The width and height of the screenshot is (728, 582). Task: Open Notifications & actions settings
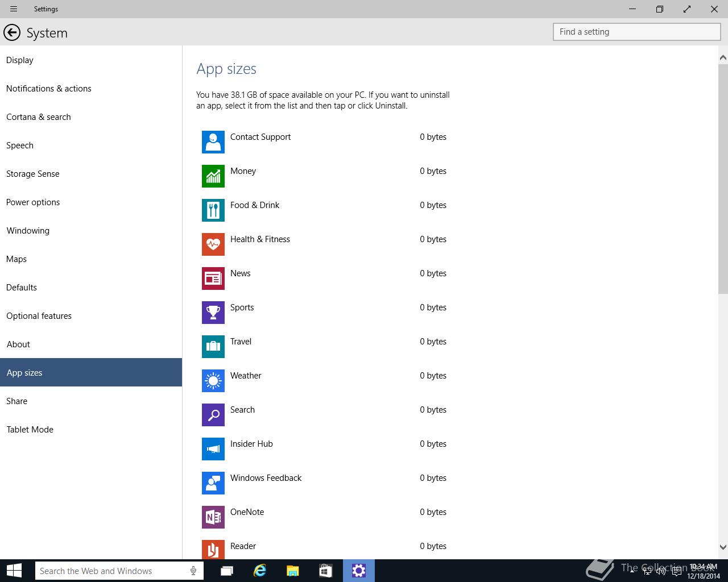pyautogui.click(x=91, y=89)
